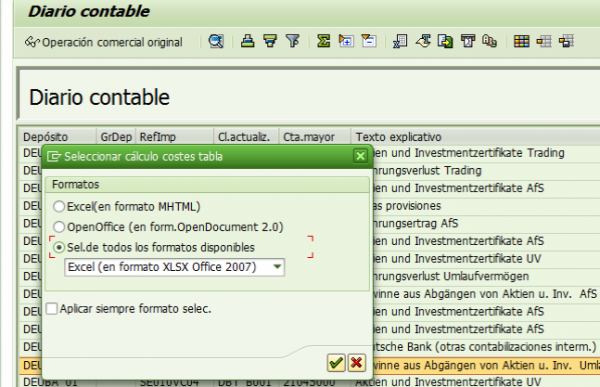600x387 pixels.
Task: Open word processing export icon
Action: [x=423, y=41]
